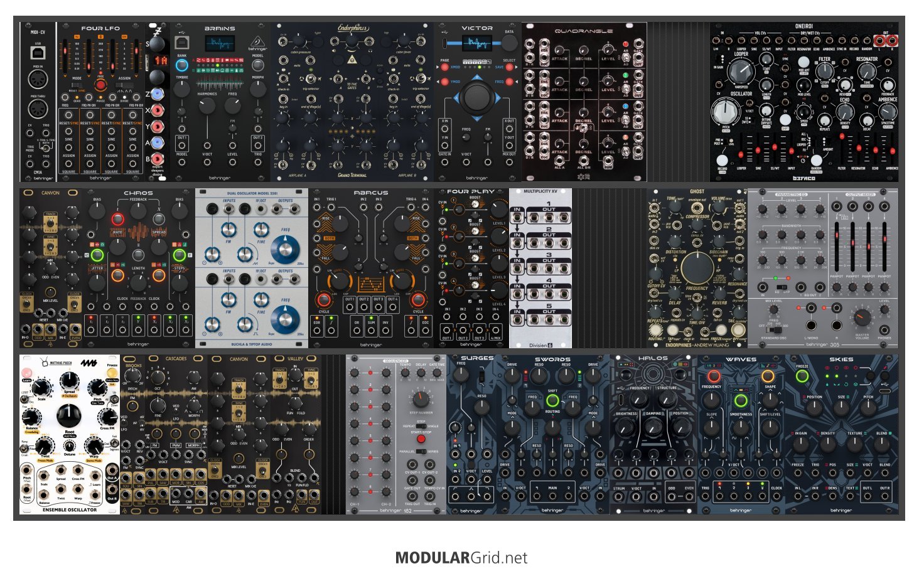Viewport: 924px width, 571px height.
Task: Click the large red button on Four LFO
Action: tap(100, 85)
